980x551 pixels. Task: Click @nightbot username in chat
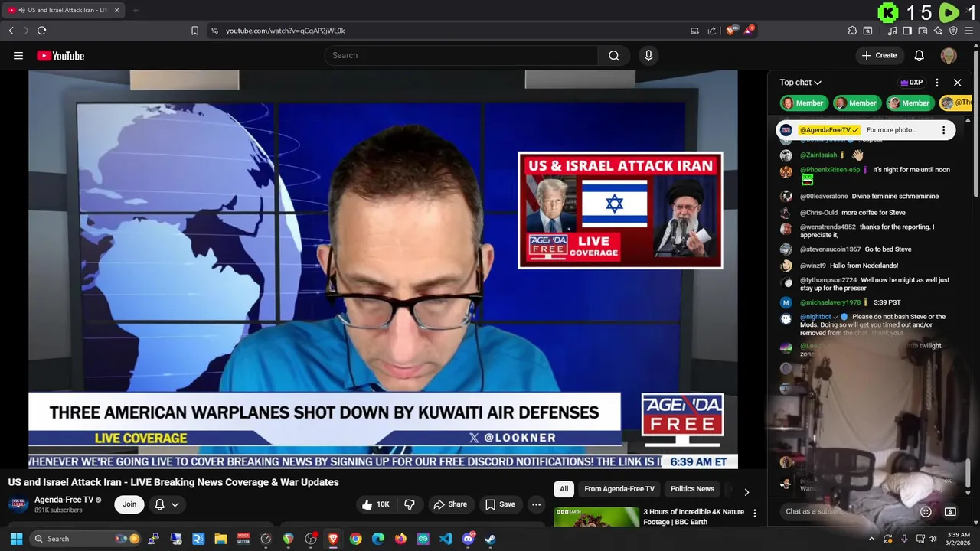point(815,317)
